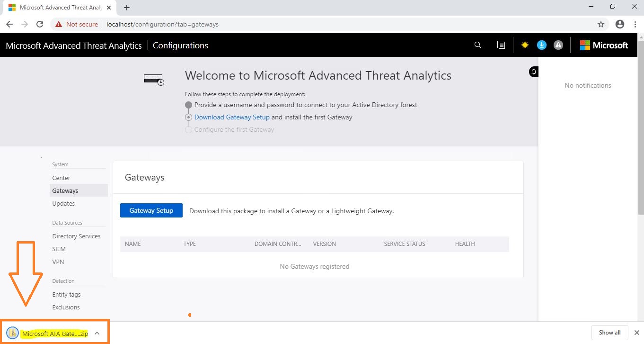Toggle the notifications bell icon

[x=534, y=72]
